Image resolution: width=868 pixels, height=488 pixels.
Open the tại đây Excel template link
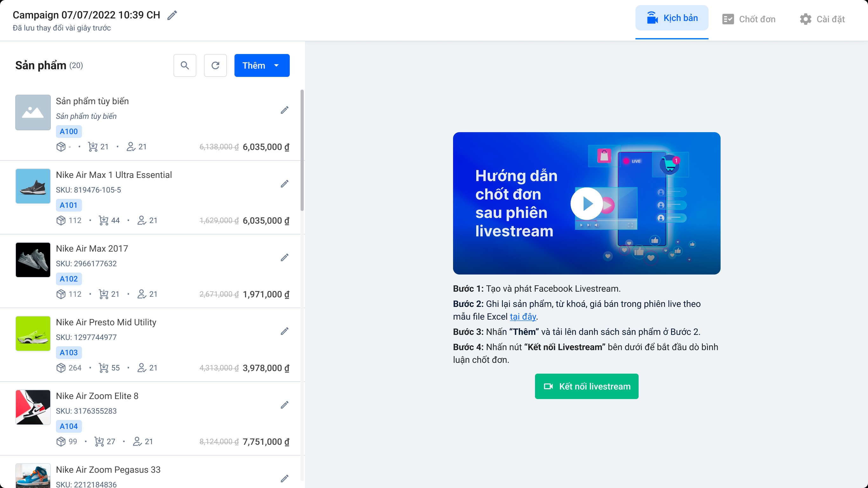[x=523, y=316]
